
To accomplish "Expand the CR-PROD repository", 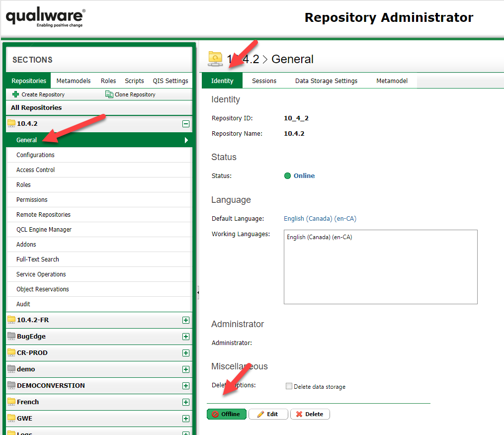I will (x=186, y=353).
